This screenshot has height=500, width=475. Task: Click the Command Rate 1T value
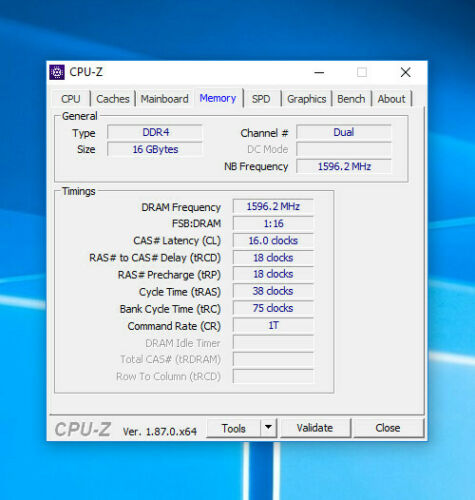coord(273,325)
